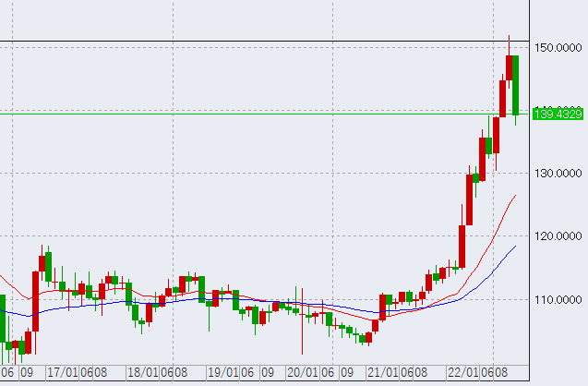Click the green 139.4329 current price tag
Screen dimensions: 588x386
(559, 113)
